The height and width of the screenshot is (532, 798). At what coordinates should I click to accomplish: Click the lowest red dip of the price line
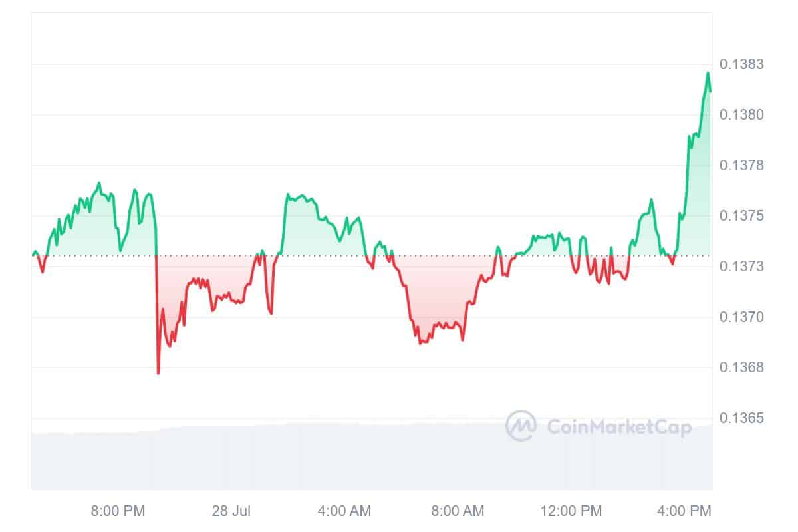[158, 373]
